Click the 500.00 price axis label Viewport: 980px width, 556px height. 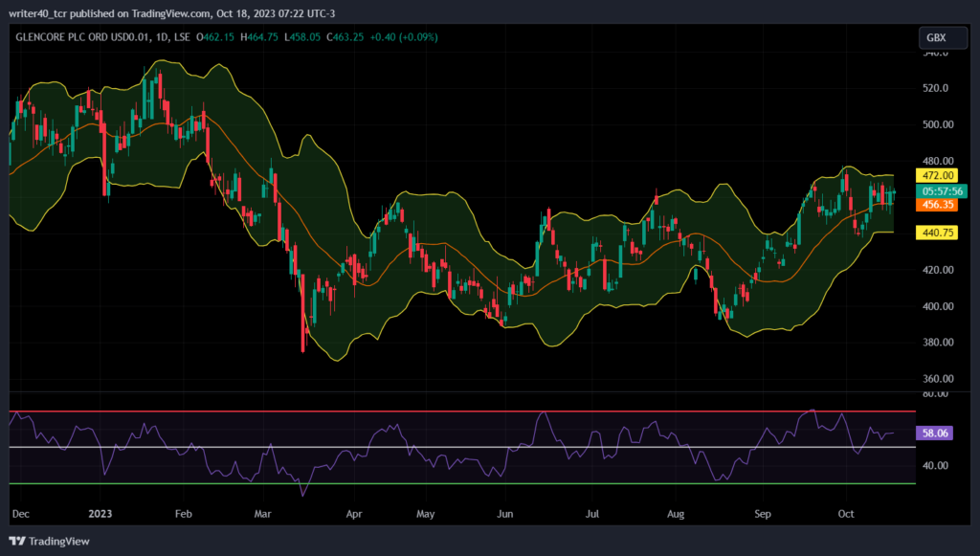(x=938, y=124)
